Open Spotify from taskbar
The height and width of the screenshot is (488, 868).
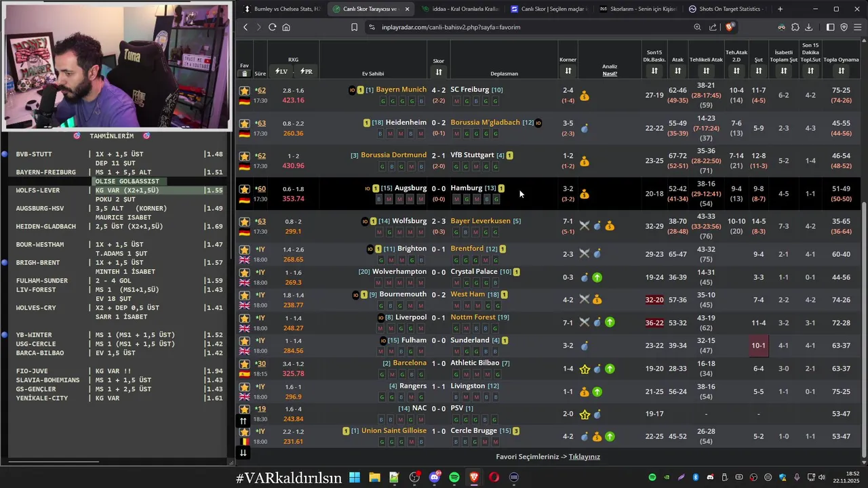(x=454, y=477)
